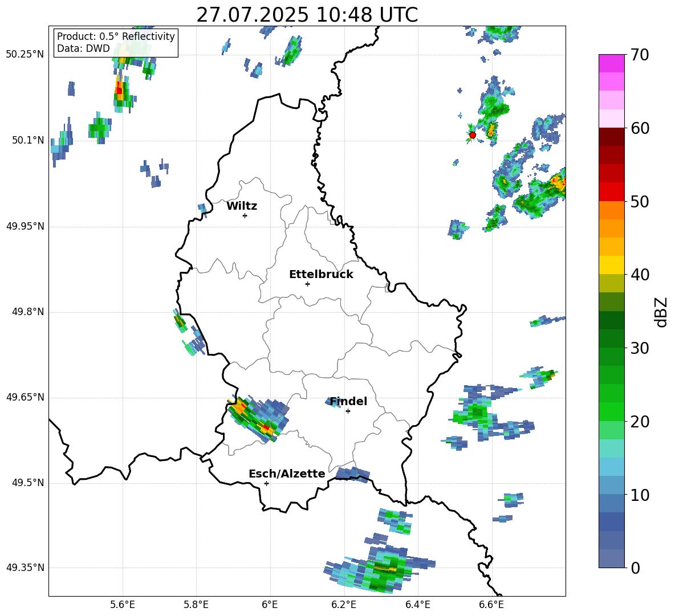The width and height of the screenshot is (675, 616).
Task: Click the 5.8°E longitude tick label
Action: tap(196, 605)
